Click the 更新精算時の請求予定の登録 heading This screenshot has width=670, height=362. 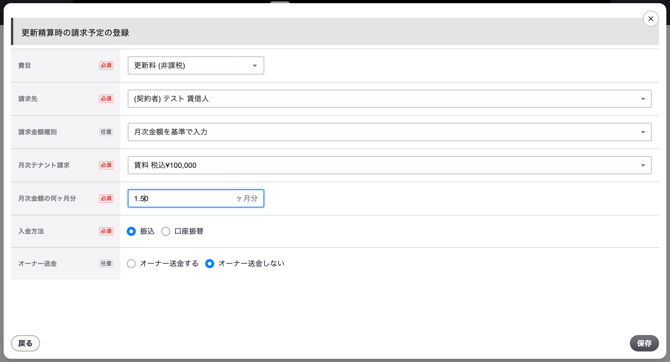click(75, 32)
